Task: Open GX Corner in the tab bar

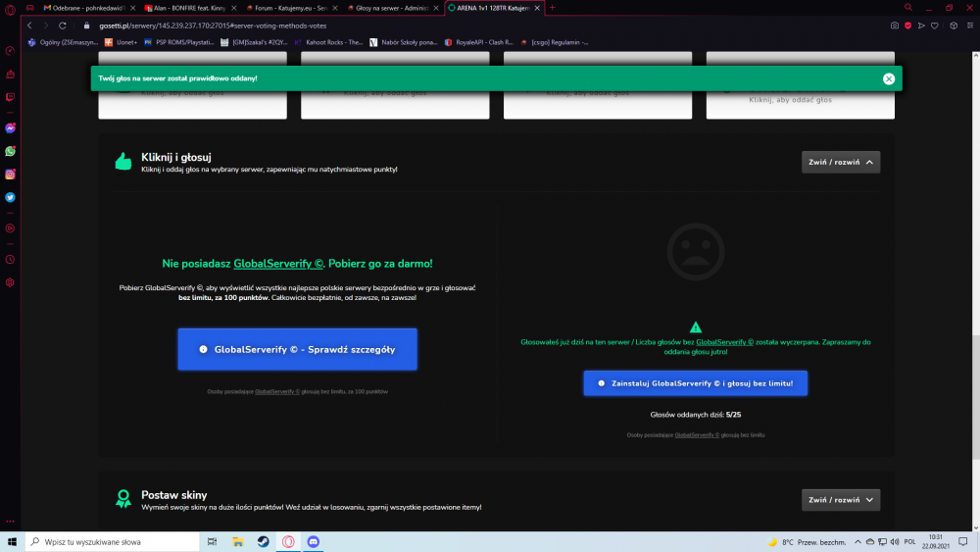Action: [30, 8]
